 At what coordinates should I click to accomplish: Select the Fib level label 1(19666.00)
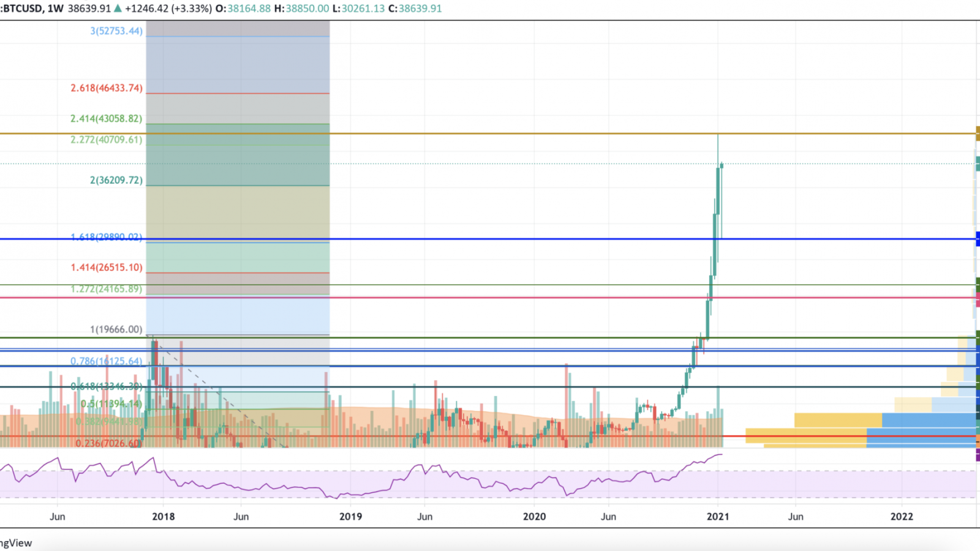(116, 329)
